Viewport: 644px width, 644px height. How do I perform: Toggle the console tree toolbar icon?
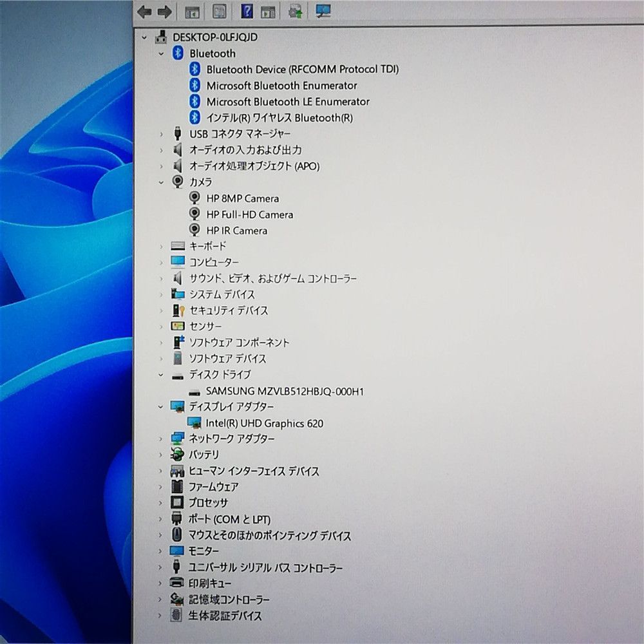192,12
